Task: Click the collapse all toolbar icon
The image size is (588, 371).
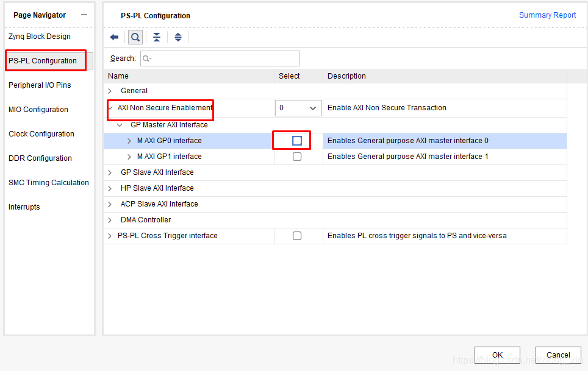Action: click(x=157, y=37)
